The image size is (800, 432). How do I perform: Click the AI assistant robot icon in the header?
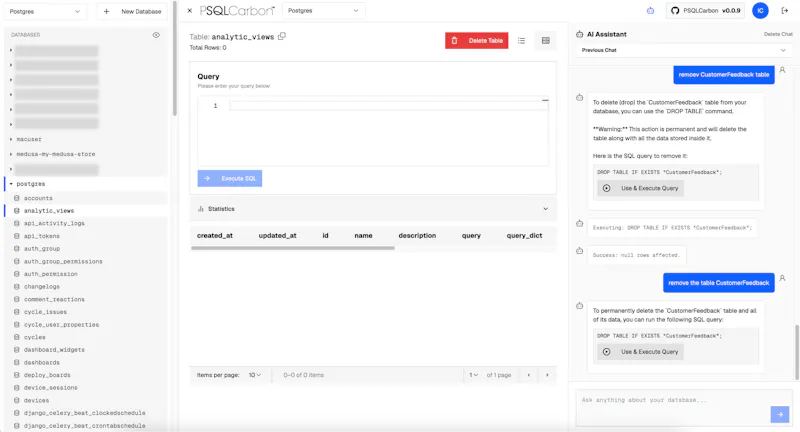650,11
